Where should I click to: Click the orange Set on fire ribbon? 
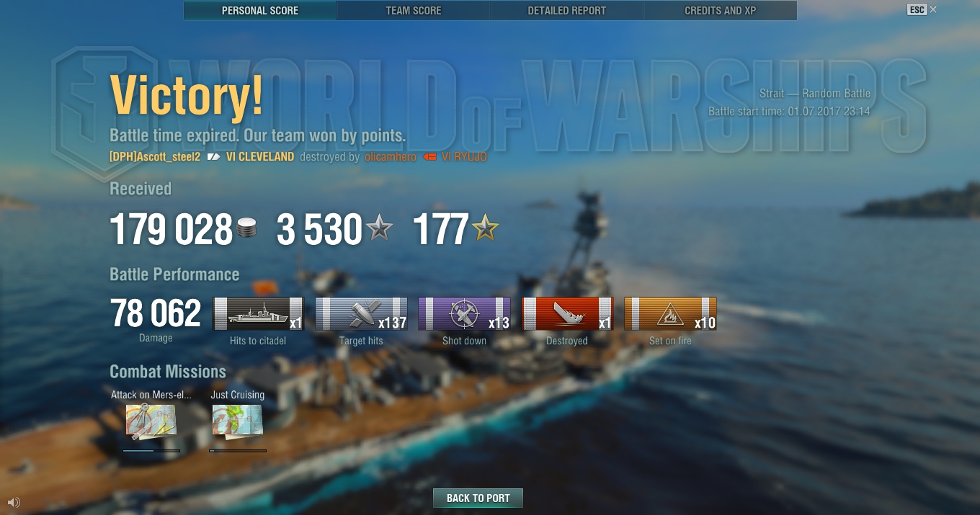click(x=670, y=313)
